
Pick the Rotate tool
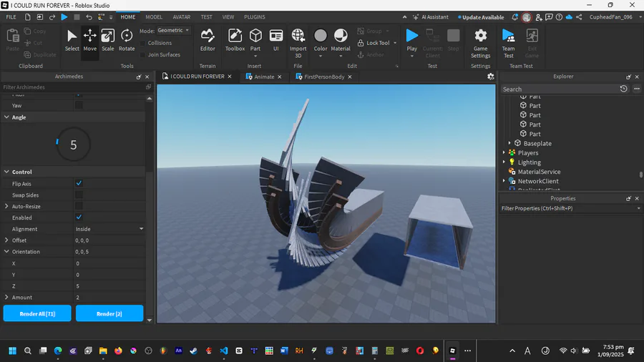click(127, 40)
